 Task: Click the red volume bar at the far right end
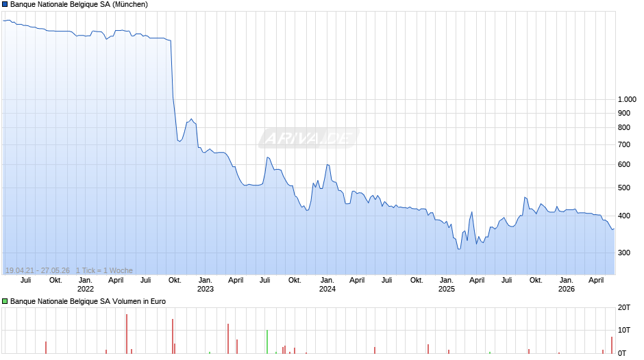pos(612,345)
